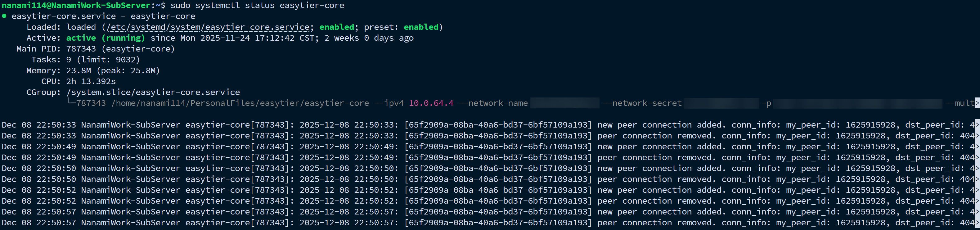Click the redacted value after --network-name

tap(564, 103)
